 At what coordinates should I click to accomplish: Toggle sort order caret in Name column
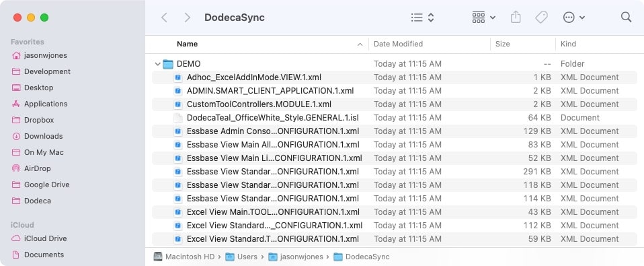(360, 44)
